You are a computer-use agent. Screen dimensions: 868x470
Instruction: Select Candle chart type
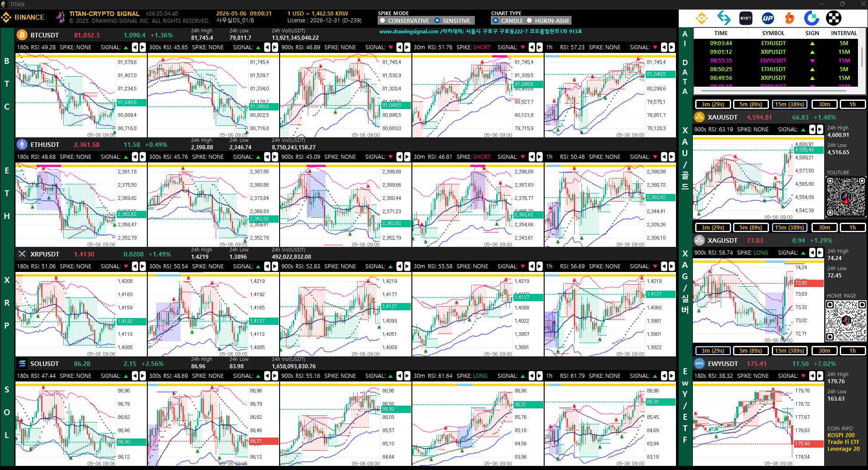[x=508, y=21]
